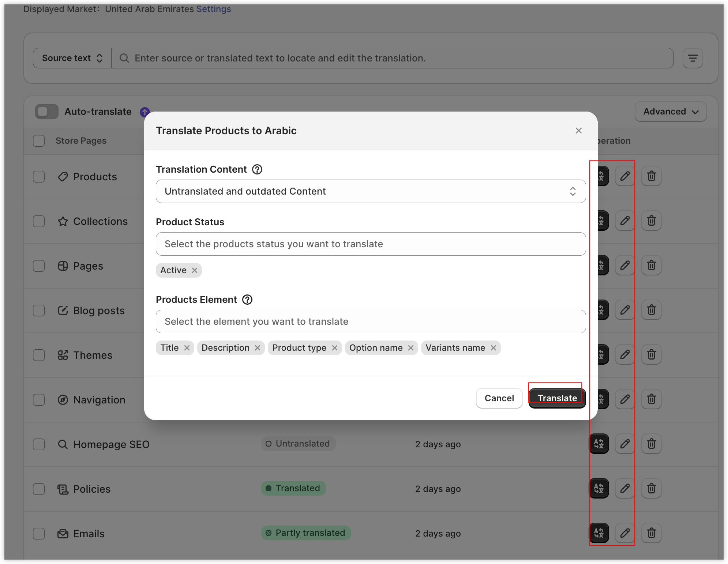This screenshot has width=728, height=564.
Task: Click the translate icon for Policies
Action: 599,488
